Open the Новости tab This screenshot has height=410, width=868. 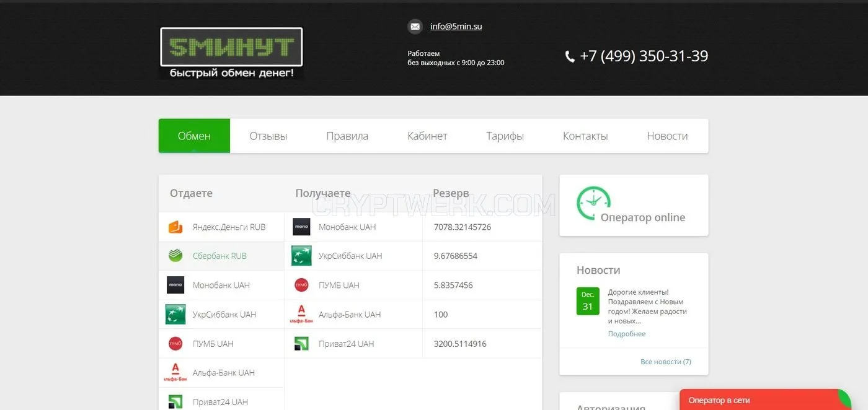667,136
